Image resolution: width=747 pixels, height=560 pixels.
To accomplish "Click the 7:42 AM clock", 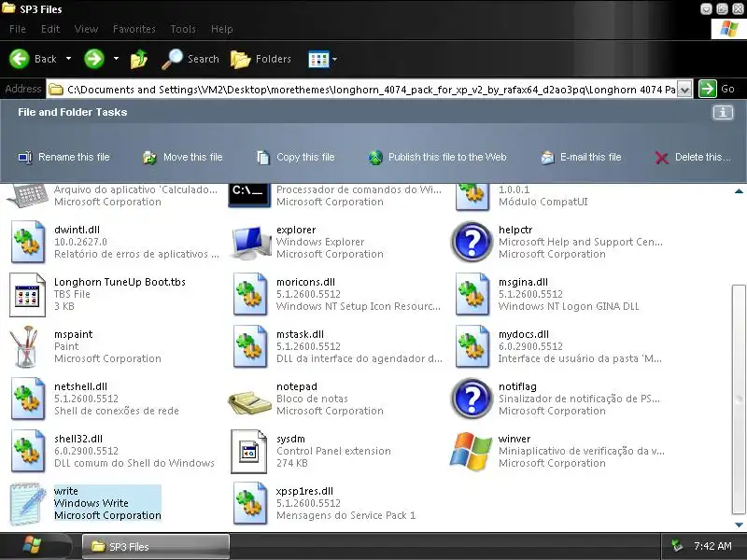I will coord(712,546).
